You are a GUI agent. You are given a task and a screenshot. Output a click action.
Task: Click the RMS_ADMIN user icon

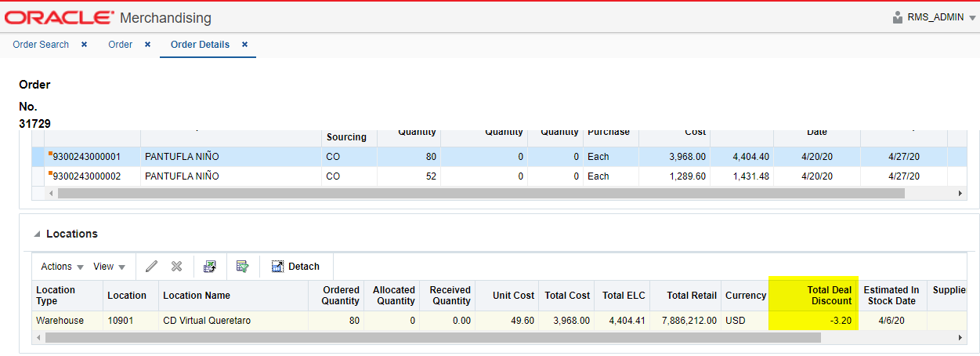coord(898,17)
